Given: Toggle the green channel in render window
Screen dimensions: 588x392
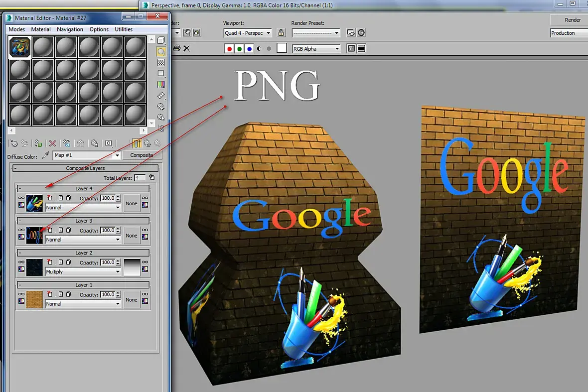Looking at the screenshot, I should (x=239, y=49).
